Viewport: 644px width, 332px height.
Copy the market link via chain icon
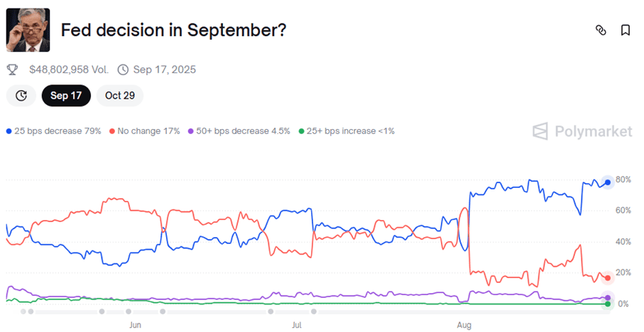601,30
